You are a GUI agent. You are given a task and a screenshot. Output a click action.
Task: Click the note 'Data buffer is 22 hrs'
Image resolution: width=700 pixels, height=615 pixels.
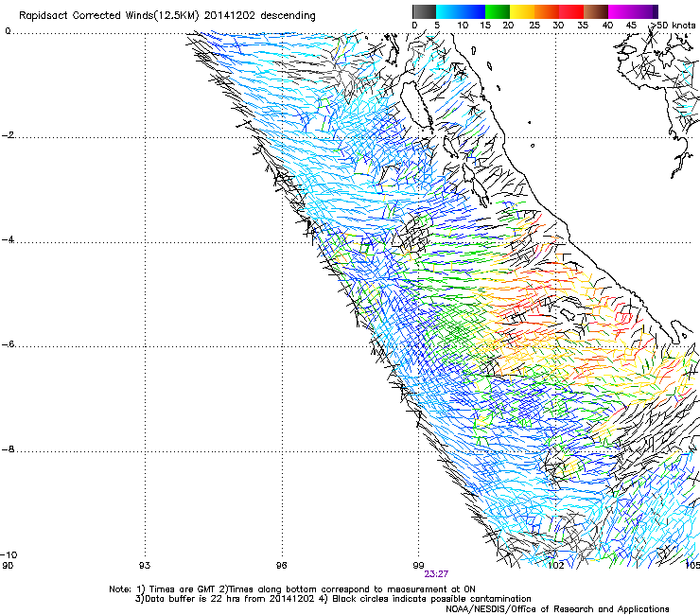[x=193, y=599]
